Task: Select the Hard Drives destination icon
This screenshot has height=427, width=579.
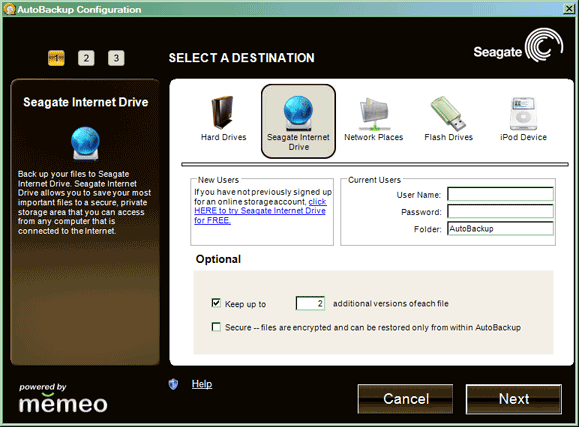Action: point(222,112)
